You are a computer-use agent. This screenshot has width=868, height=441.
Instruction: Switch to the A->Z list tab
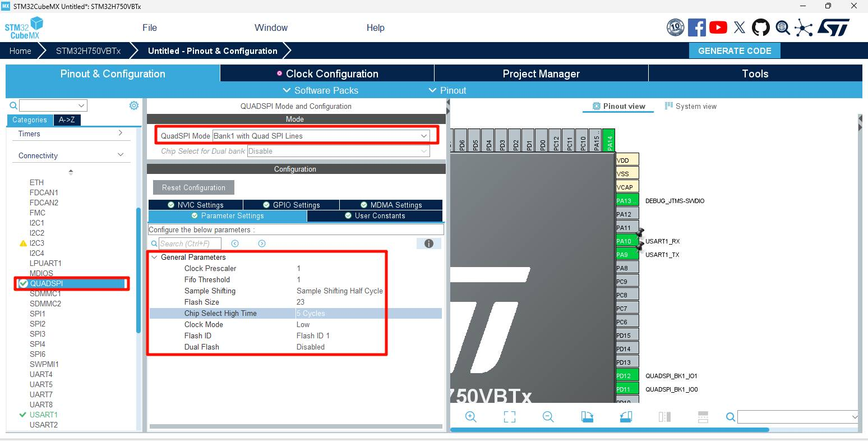click(x=67, y=120)
